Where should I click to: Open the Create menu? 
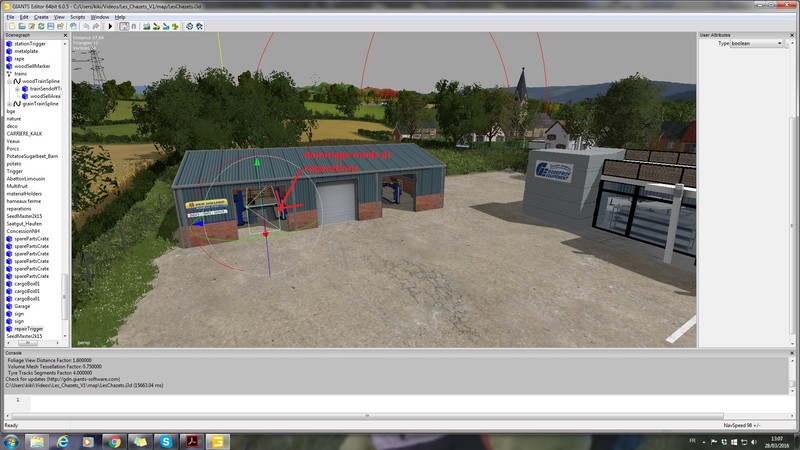(x=41, y=17)
